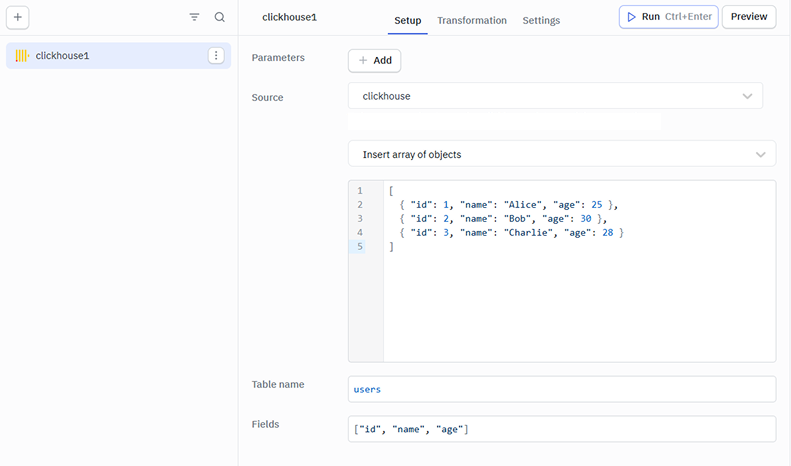Focus the Table name field containing users
Viewport: 791px width, 466px height.
pos(561,389)
